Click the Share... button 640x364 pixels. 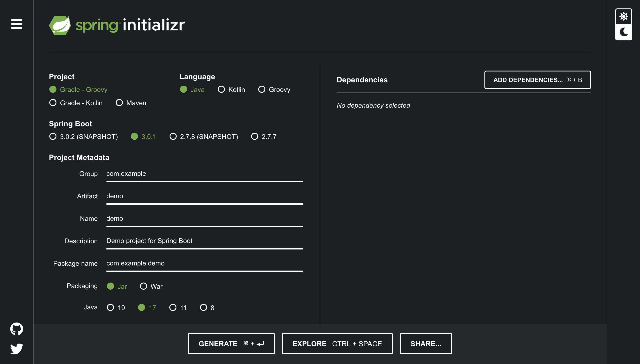(x=426, y=344)
